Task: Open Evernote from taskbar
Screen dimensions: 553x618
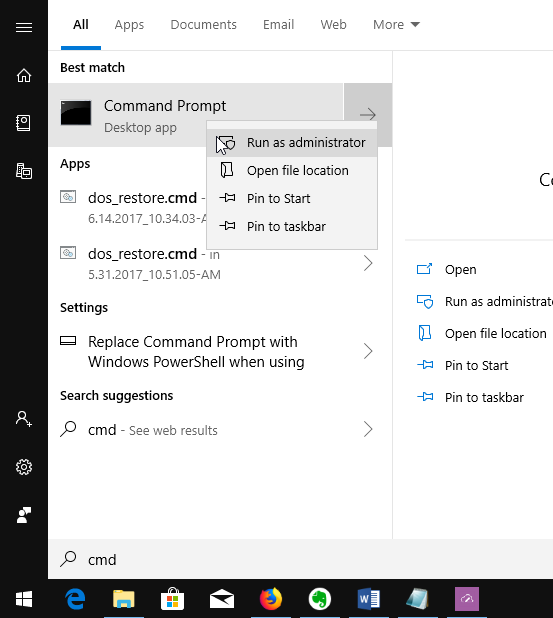Action: click(x=320, y=599)
